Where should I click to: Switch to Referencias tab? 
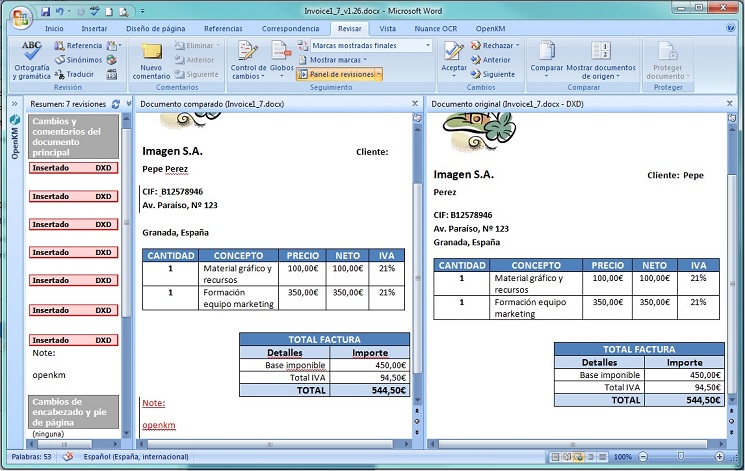[x=223, y=29]
